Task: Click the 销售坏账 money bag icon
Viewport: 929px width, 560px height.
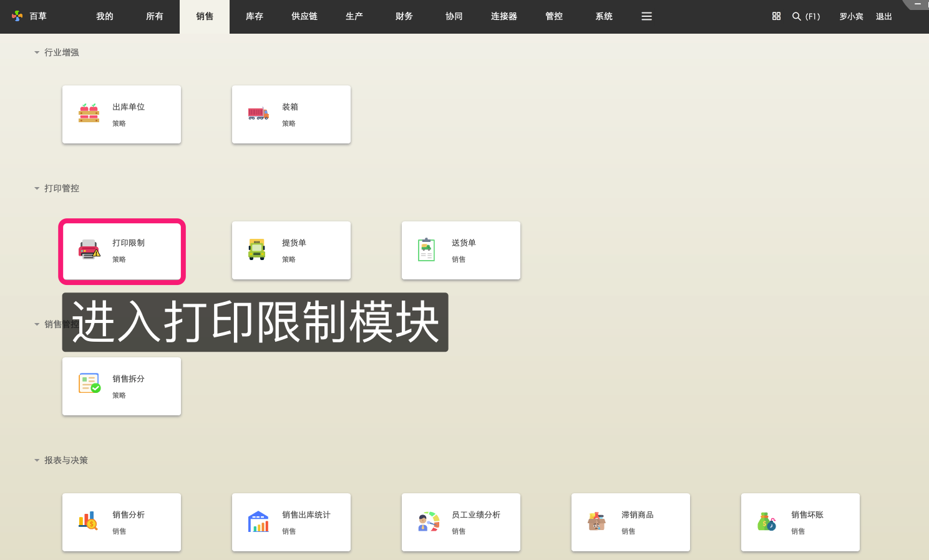Action: click(766, 521)
